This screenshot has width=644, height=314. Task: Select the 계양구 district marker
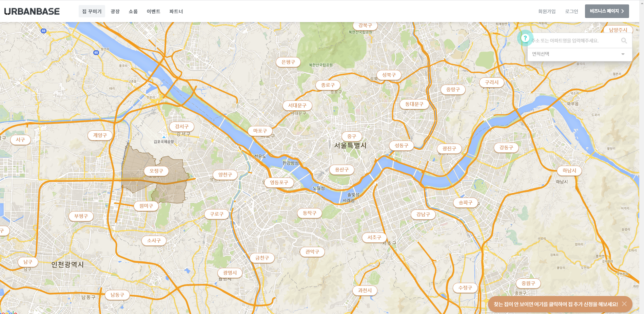click(100, 135)
